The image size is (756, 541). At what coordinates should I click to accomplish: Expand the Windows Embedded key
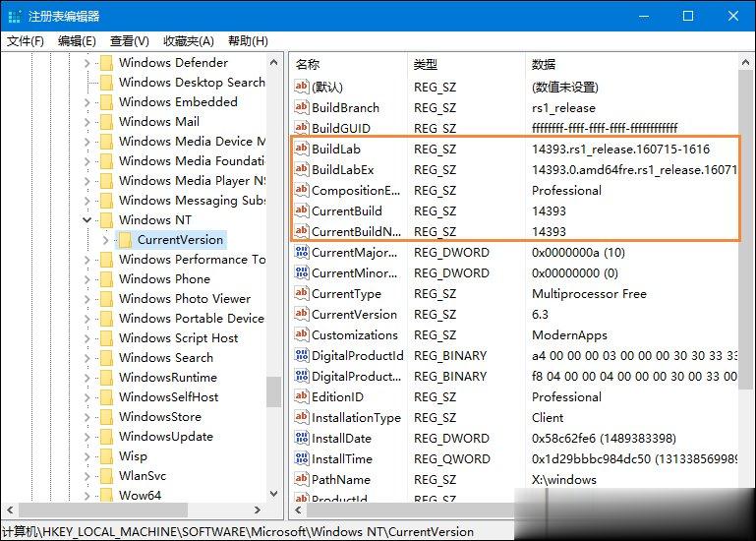[87, 102]
